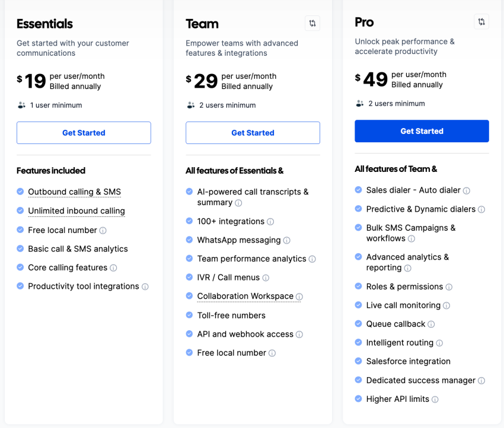Click info icon beside WhatsApp messaging
This screenshot has height=428, width=504.
coord(287,240)
